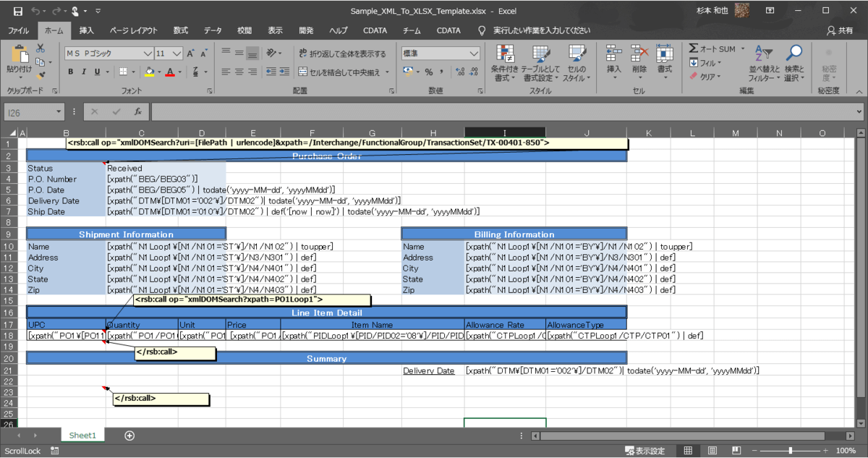The width and height of the screenshot is (868, 458).
Task: Click the Format Painter brush icon
Action: click(41, 74)
